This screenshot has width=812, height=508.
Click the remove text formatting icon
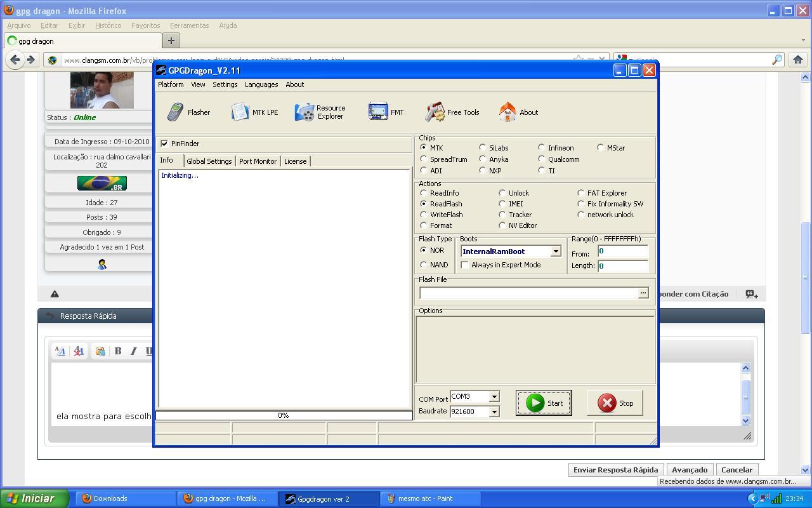(x=79, y=351)
